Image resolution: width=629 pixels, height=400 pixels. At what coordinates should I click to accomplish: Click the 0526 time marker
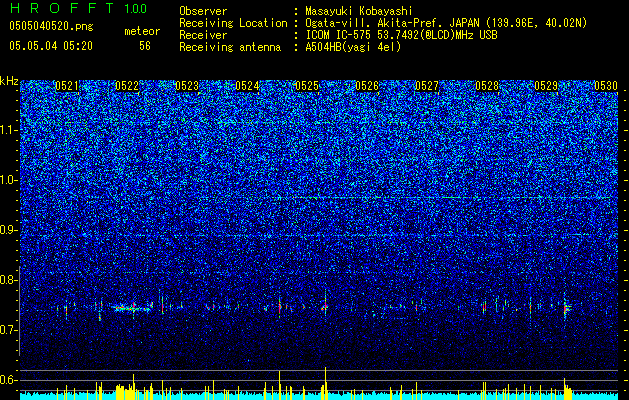coord(367,86)
